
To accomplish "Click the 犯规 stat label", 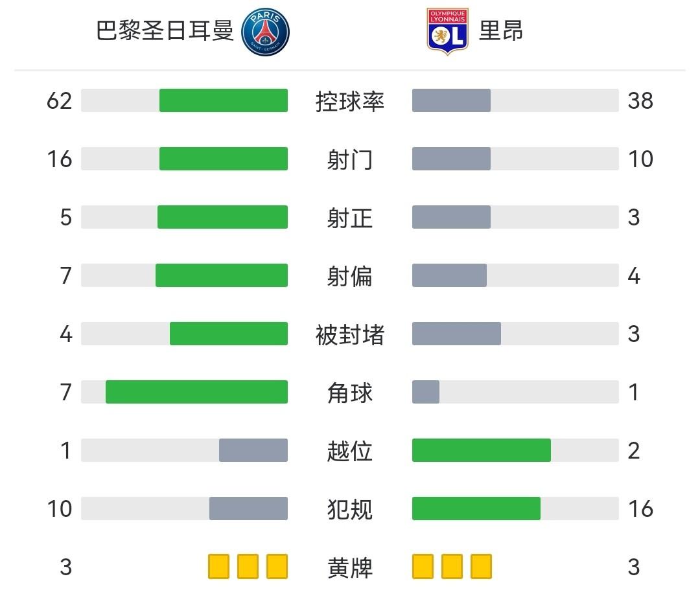I will (350, 509).
